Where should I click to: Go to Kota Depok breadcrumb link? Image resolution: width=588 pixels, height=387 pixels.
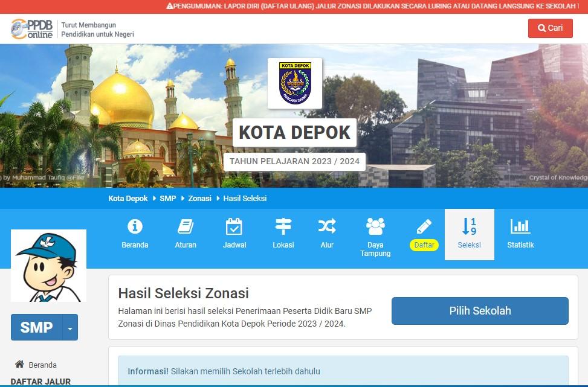128,199
